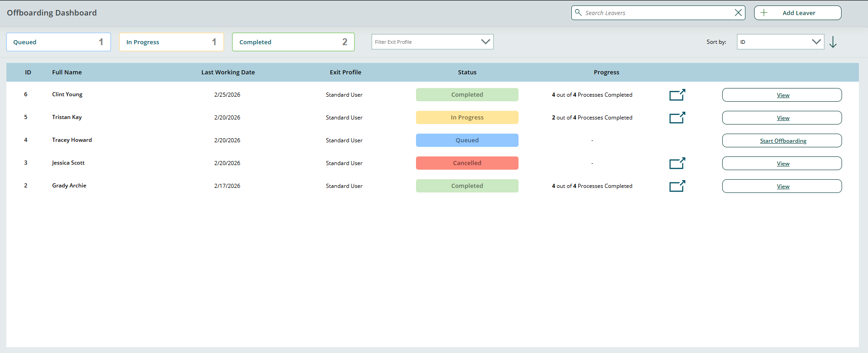Screen dimensions: 868x353
Task: Filter by Queued status tile
Action: (x=58, y=42)
